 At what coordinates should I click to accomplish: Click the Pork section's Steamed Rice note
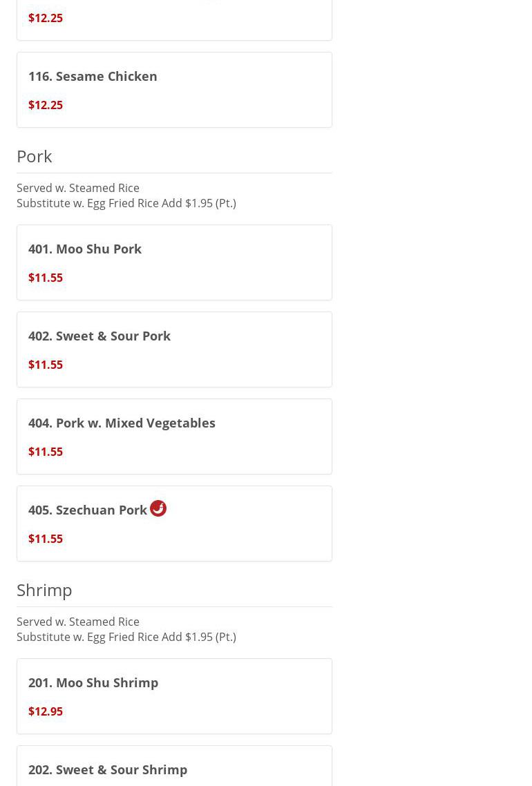78,188
